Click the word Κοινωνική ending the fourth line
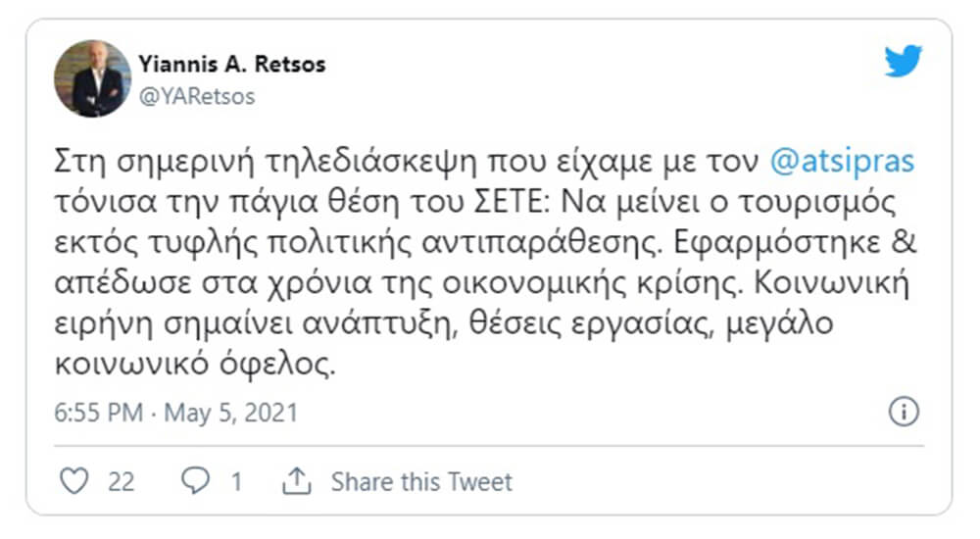Viewport: 980px width, 539px height. pos(831,283)
